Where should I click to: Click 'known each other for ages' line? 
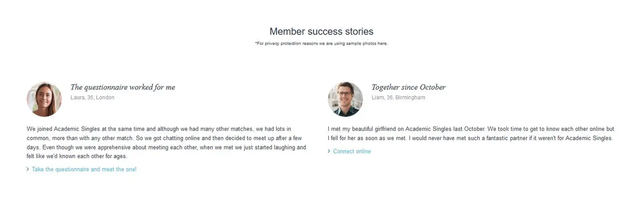coord(94,157)
